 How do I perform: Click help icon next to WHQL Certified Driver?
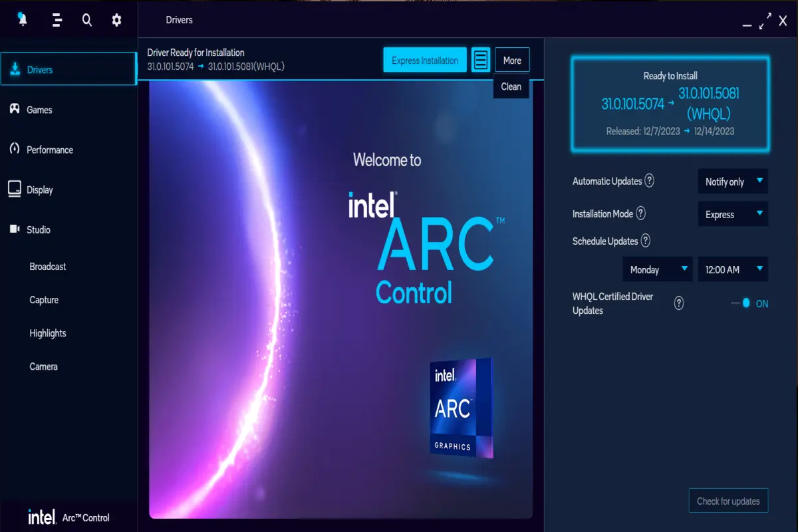[679, 303]
